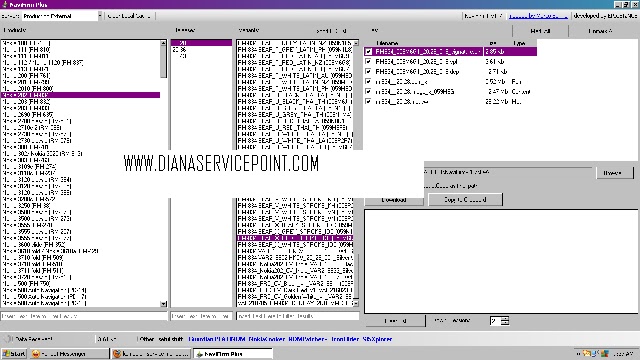Select the highlighted variant row in variants list
The image size is (640, 360).
[295, 238]
